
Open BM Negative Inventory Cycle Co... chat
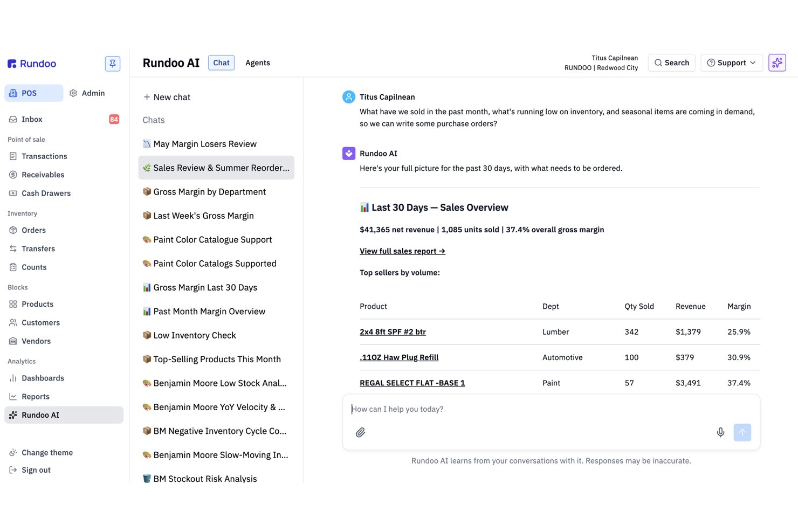pyautogui.click(x=216, y=431)
